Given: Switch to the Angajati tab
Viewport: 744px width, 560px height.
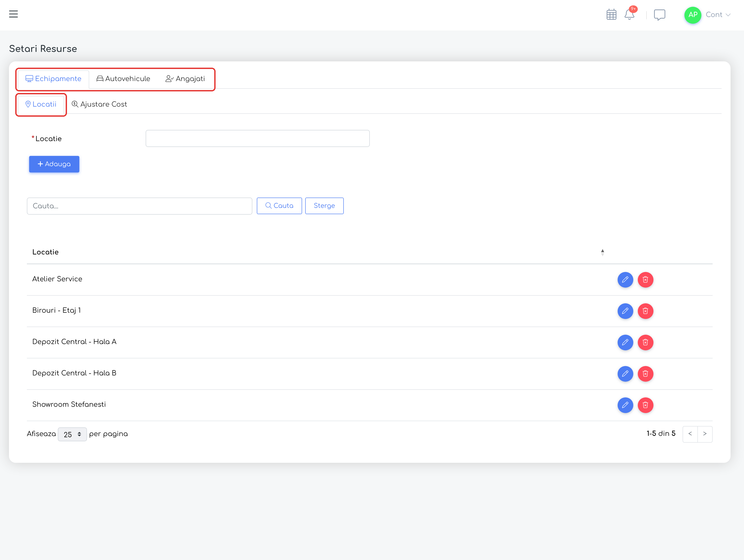Looking at the screenshot, I should (185, 79).
